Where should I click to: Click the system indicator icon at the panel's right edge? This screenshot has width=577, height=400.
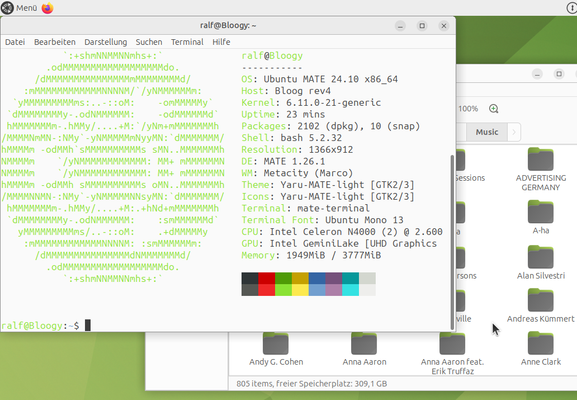(572, 8)
